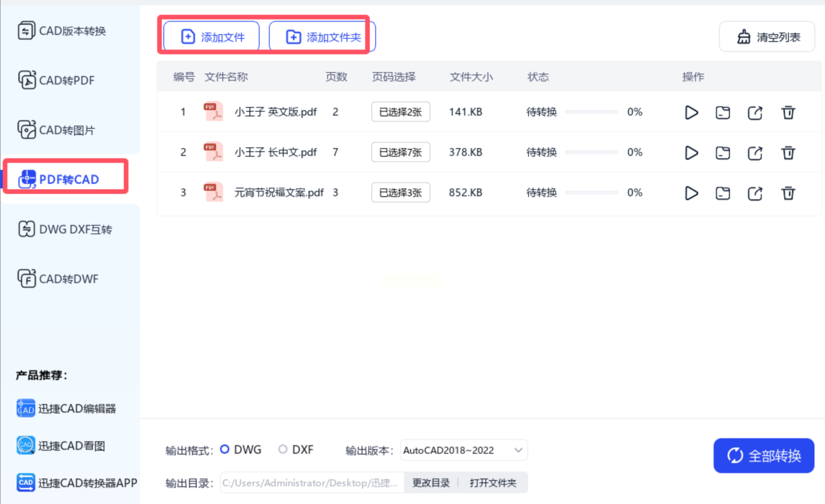Screen dimensions: 825x504
Task: Open page selection 已选择7张 for second file
Action: 400,152
